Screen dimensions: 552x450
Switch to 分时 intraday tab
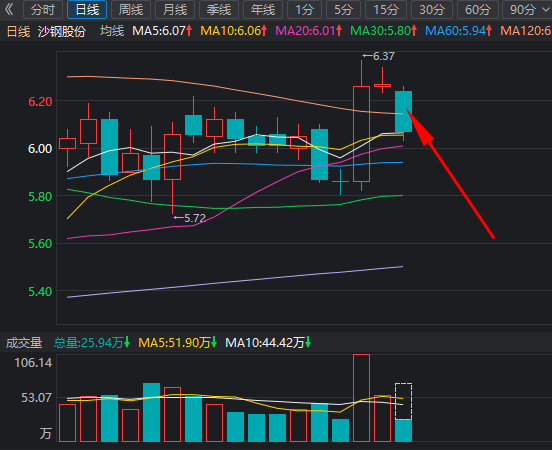click(x=43, y=10)
